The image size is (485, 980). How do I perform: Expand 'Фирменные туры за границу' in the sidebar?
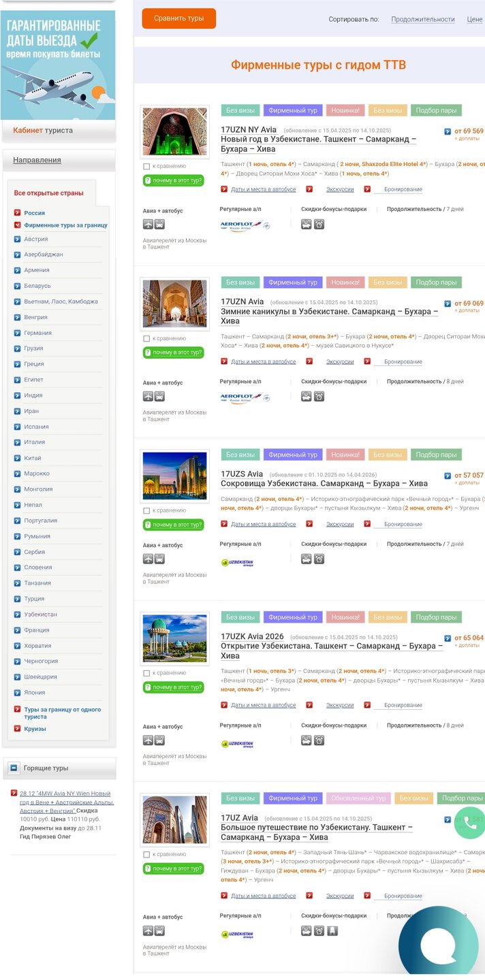18,225
